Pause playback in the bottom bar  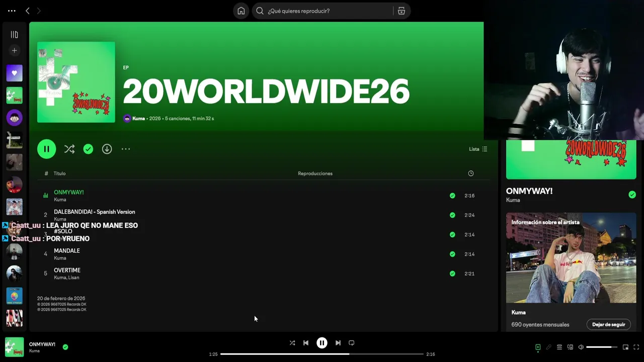tap(322, 343)
